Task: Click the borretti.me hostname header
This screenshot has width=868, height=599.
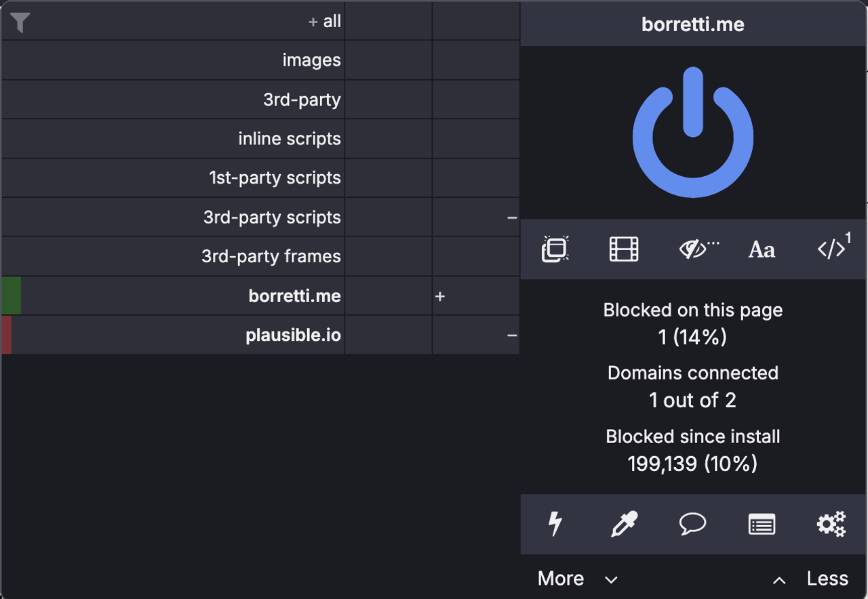Action: point(693,24)
